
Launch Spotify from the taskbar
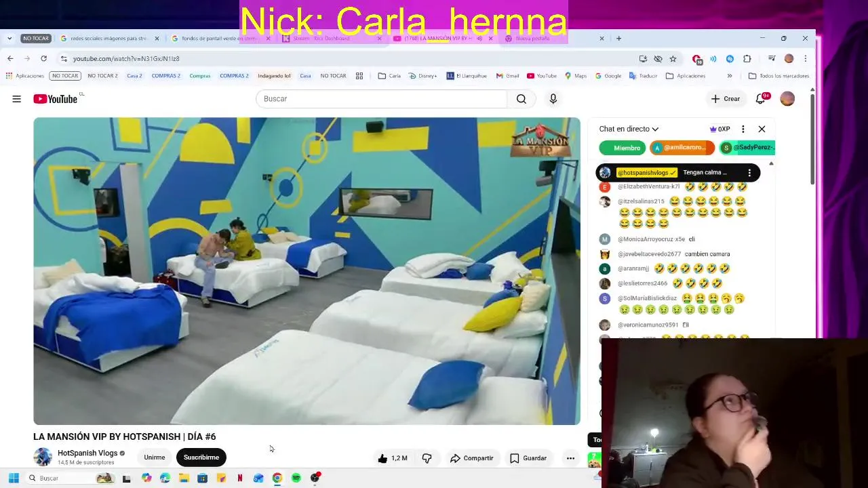tap(296, 478)
